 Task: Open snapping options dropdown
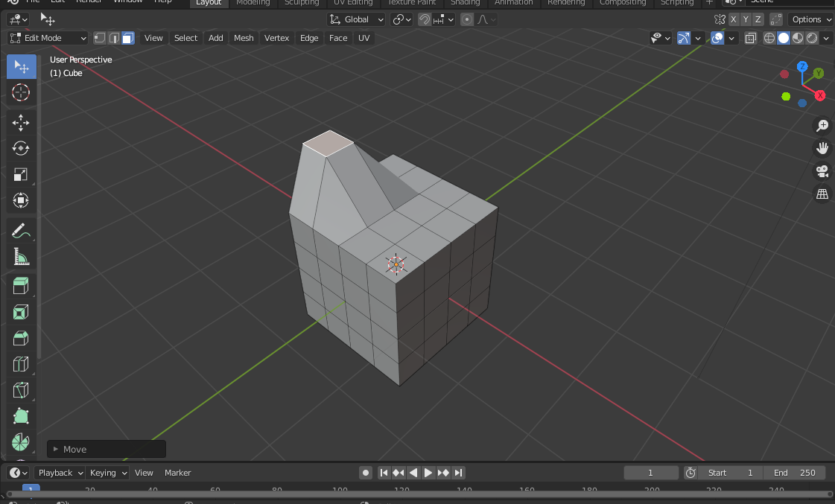coord(444,19)
